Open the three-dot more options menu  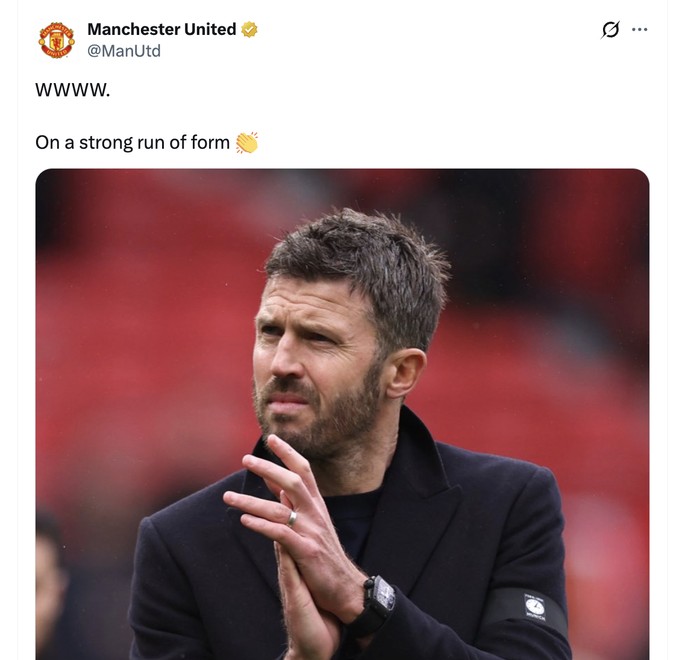click(640, 30)
